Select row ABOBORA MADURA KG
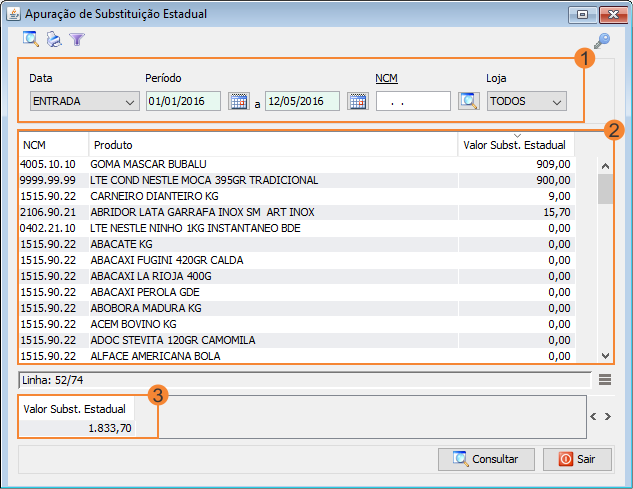The height and width of the screenshot is (489, 633). pyautogui.click(x=297, y=308)
